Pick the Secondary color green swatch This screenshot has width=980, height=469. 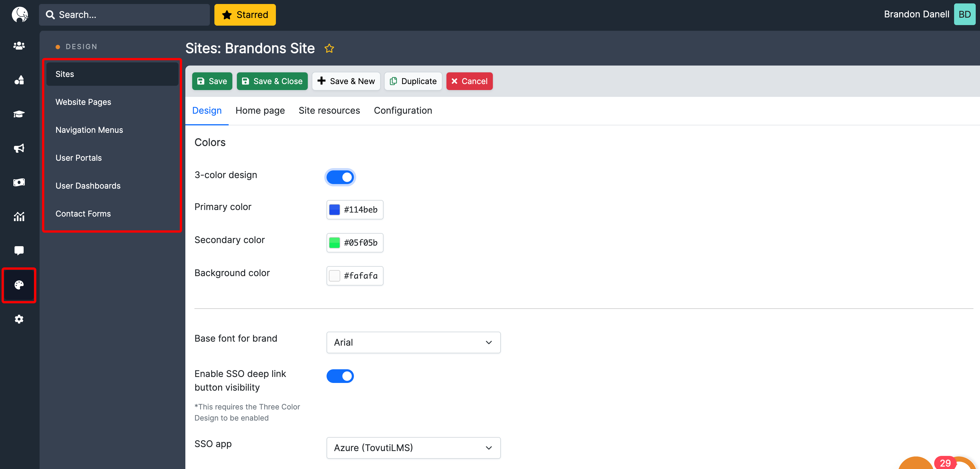(334, 242)
